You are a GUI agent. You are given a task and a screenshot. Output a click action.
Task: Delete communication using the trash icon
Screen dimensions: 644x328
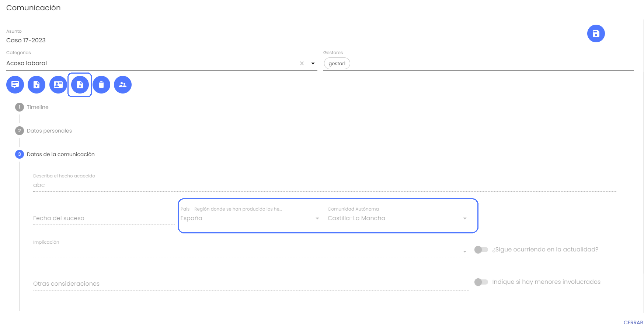(101, 85)
